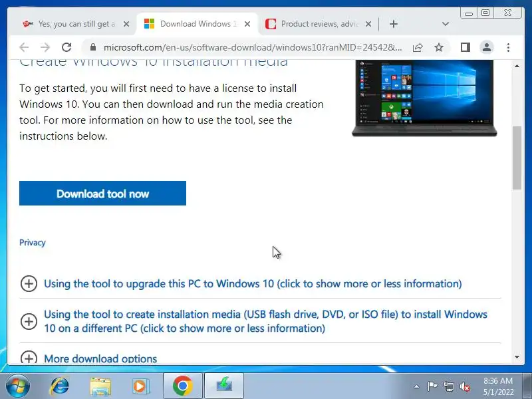The width and height of the screenshot is (532, 399).
Task: Open "Using the tool to create installation media" link
Action: 265,321
